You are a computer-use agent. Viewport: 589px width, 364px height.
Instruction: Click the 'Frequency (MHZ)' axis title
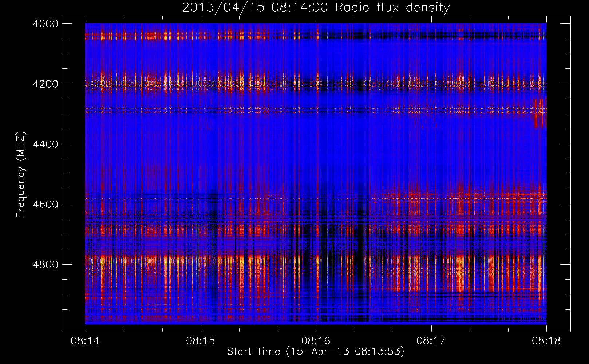[x=21, y=175]
